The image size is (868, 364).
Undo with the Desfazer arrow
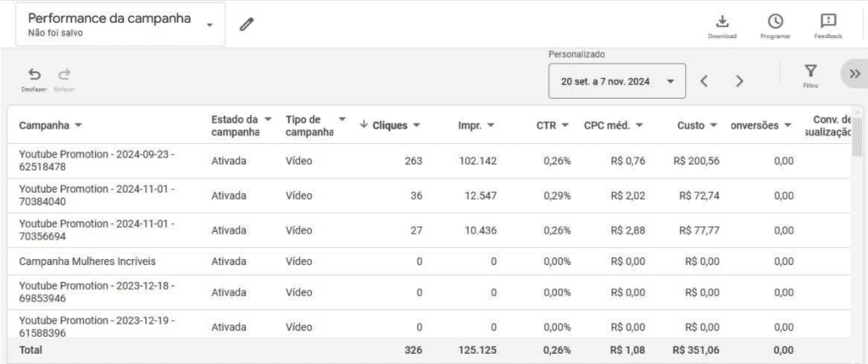point(34,74)
